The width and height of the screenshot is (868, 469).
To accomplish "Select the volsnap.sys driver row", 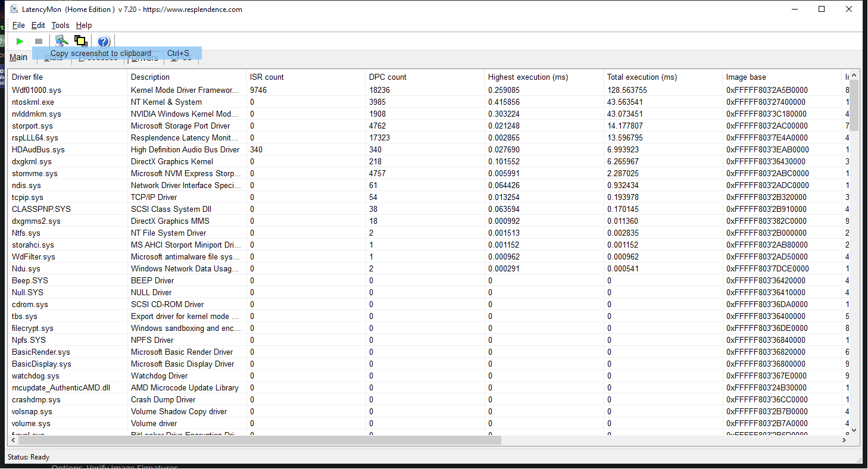I will (429, 411).
